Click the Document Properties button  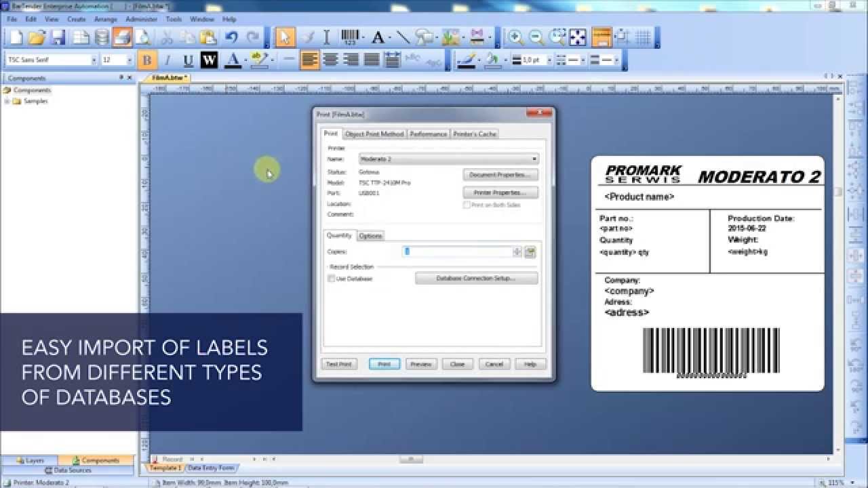pos(500,175)
